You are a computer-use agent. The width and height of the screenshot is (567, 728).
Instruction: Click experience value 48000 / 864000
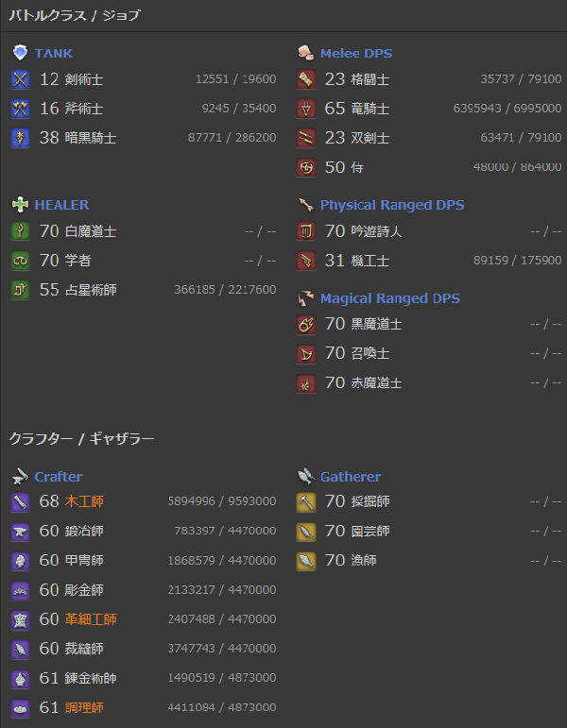517,167
